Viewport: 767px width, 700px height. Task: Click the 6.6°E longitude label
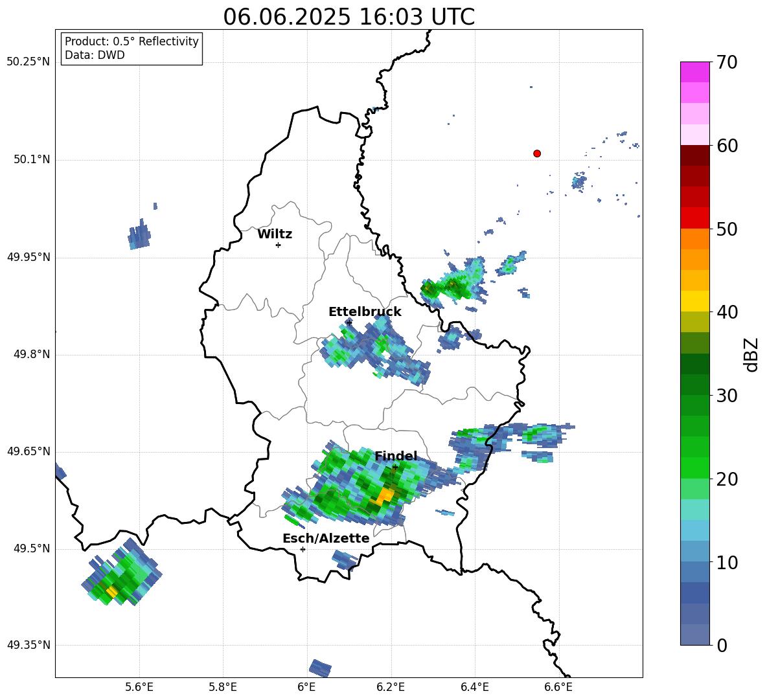[x=558, y=687]
